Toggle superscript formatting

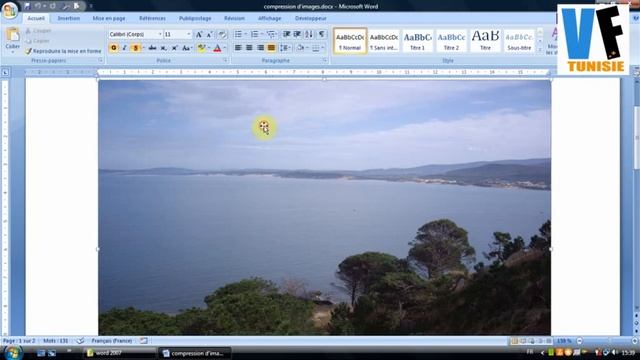coord(174,48)
